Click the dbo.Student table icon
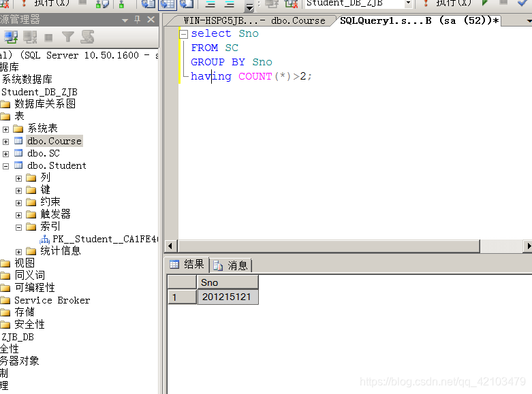This screenshot has height=394, width=532. pyautogui.click(x=18, y=165)
